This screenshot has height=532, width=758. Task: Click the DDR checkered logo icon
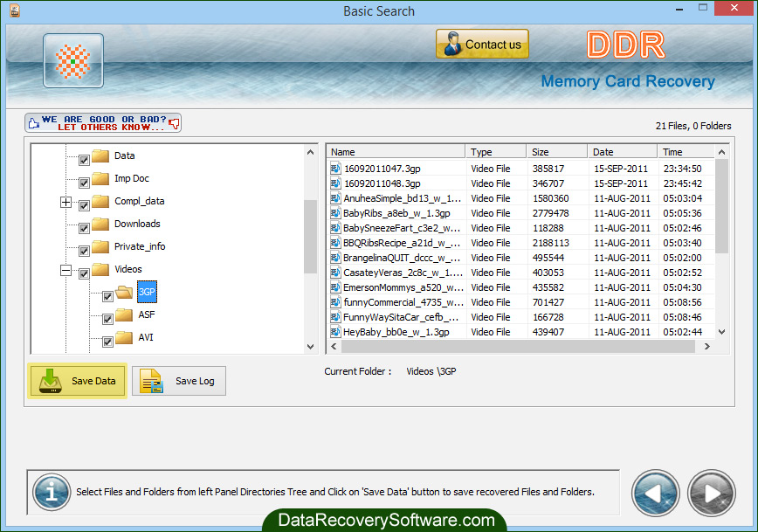click(72, 61)
